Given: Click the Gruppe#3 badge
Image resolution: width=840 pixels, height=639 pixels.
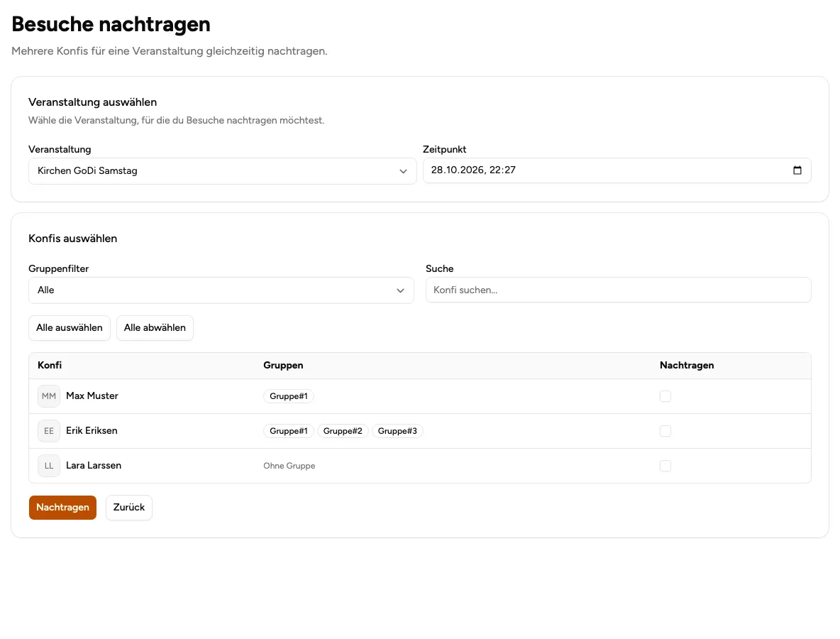Looking at the screenshot, I should point(397,431).
